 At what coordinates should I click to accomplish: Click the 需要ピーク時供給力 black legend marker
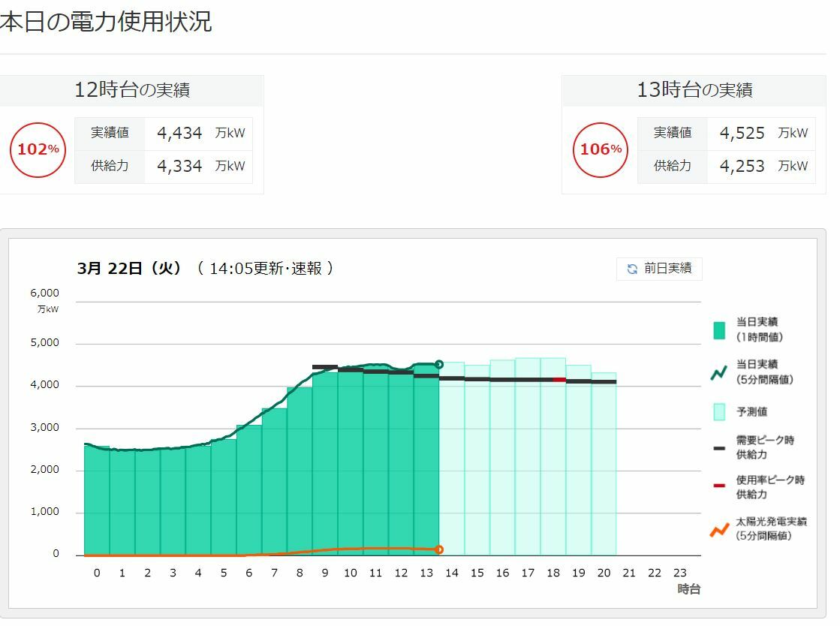pos(719,448)
